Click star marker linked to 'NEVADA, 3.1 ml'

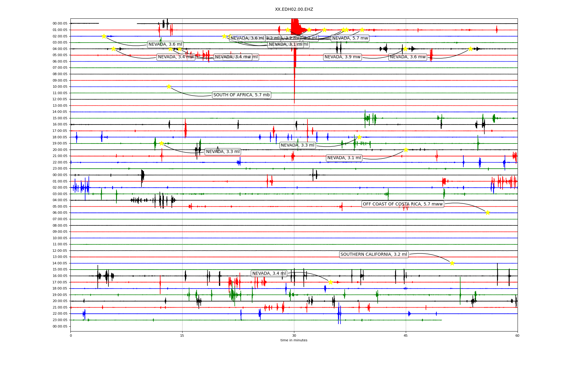coord(406,150)
